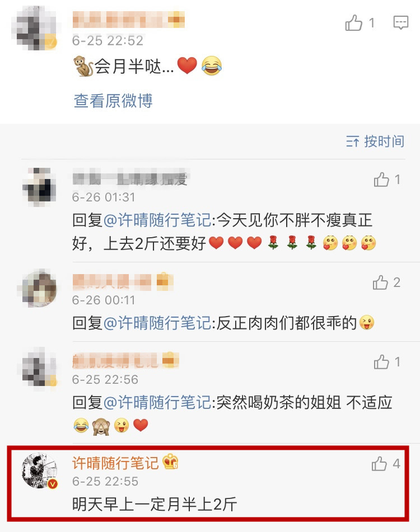Open the reply speech bubble icon
Image resolution: width=420 pixels, height=532 pixels.
400,23
